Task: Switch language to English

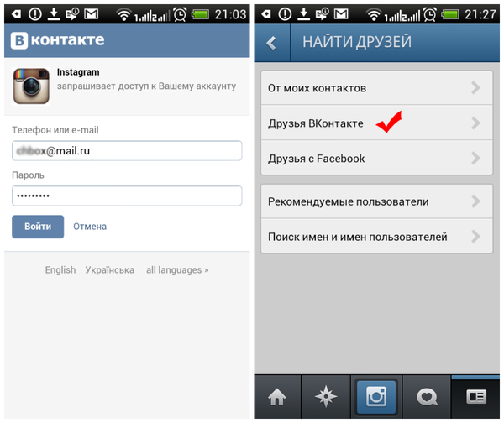Action: 60,269
